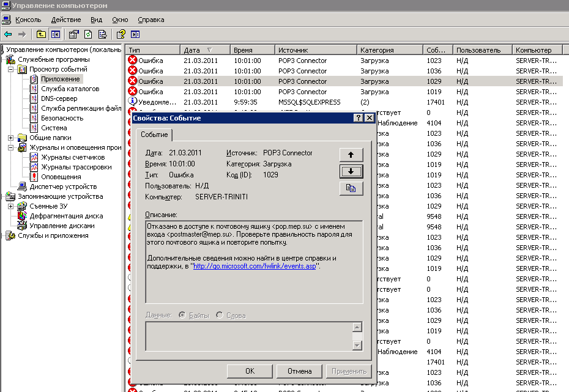
Task: Select the Слова radio button
Action: point(220,315)
